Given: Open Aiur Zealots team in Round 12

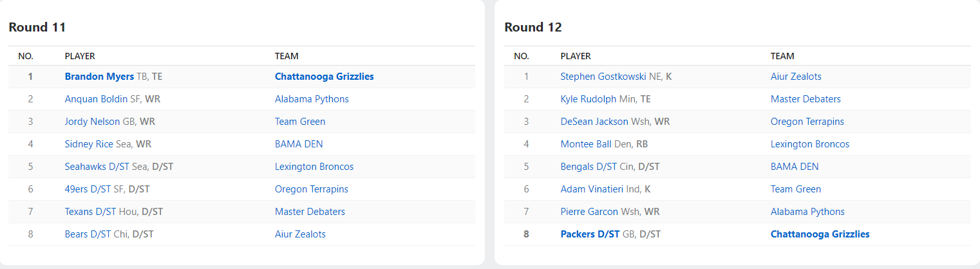Looking at the screenshot, I should click(x=796, y=77).
